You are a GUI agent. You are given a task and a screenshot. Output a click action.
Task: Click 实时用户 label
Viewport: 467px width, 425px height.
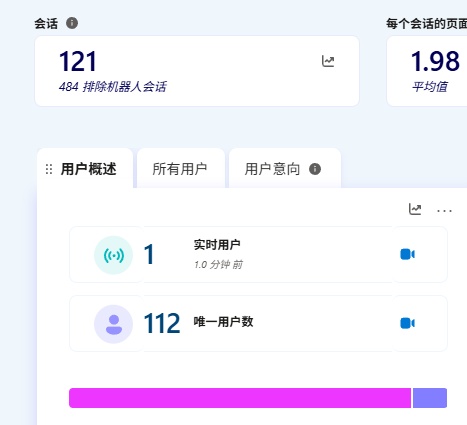tap(217, 245)
